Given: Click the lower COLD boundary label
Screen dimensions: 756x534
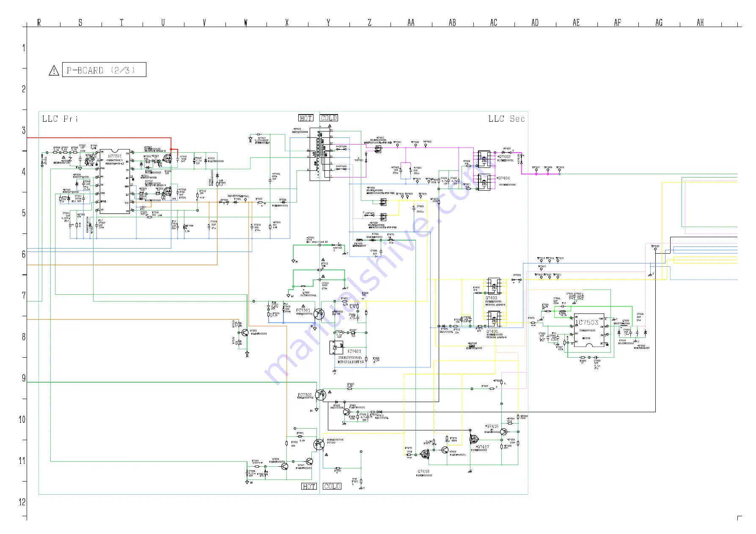Looking at the screenshot, I should click(x=332, y=487).
